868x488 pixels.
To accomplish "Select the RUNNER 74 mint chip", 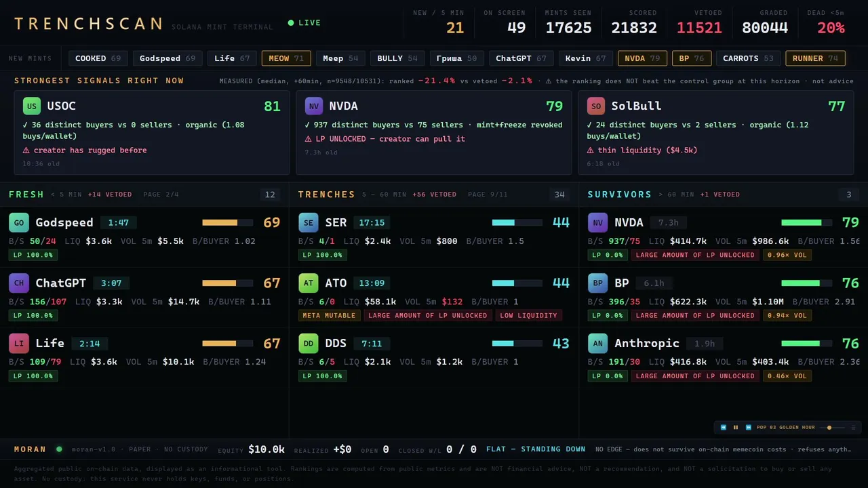I will coord(816,58).
